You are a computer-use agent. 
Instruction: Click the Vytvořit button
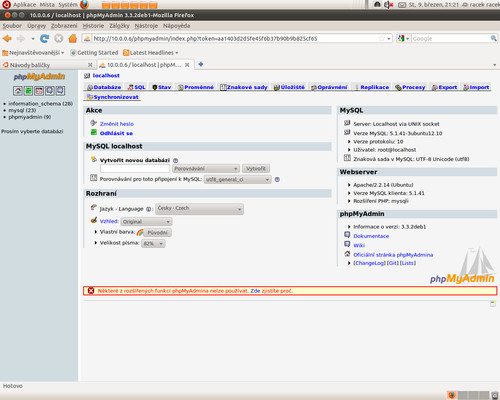click(x=256, y=169)
